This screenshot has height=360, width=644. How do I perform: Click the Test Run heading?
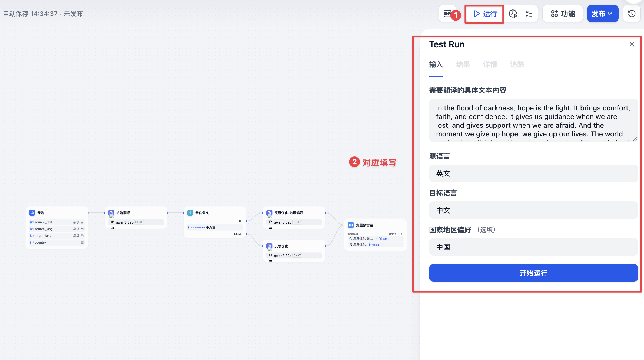coord(447,44)
